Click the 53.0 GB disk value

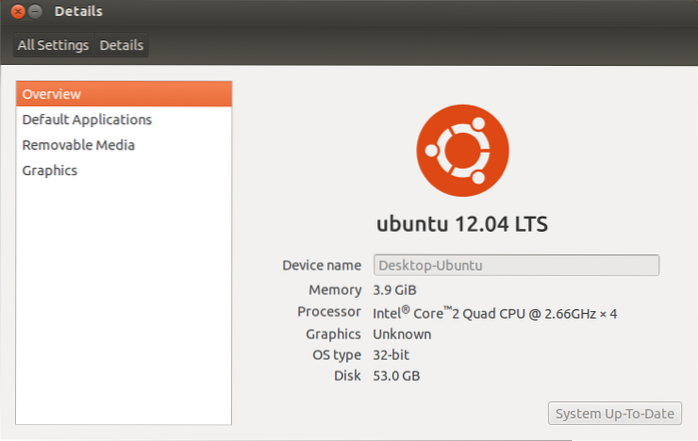click(398, 376)
